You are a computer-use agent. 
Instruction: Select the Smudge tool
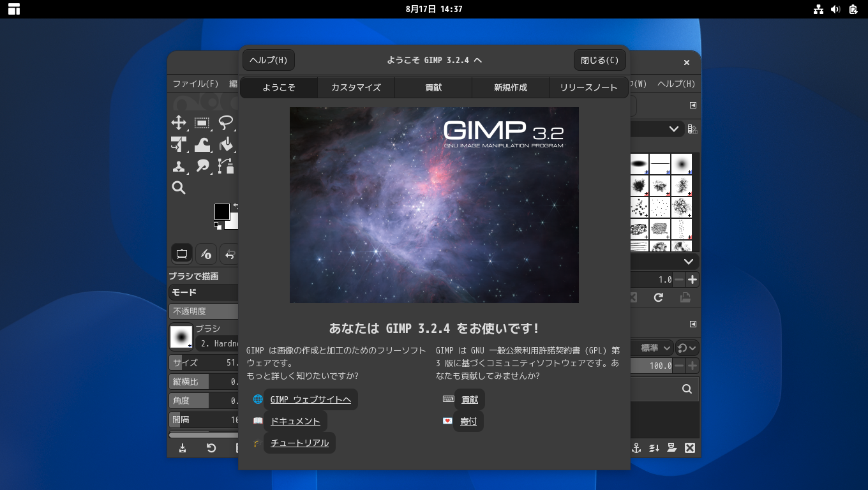pos(202,167)
